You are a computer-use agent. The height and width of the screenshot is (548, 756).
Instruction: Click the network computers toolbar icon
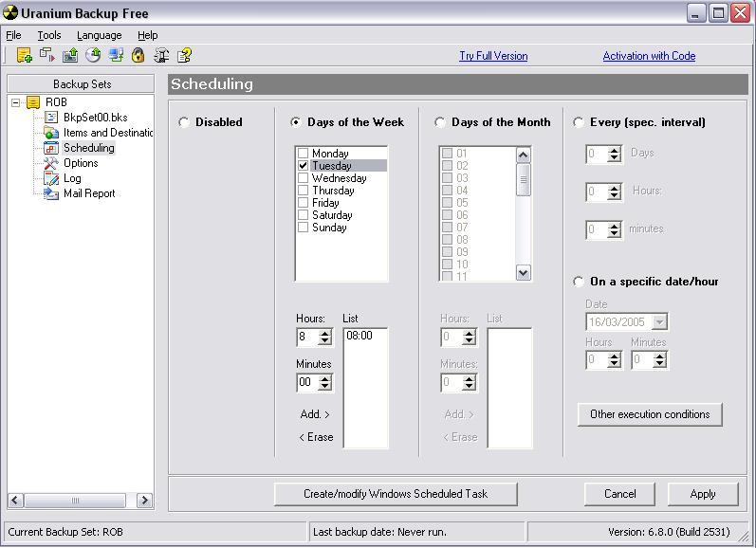(x=116, y=55)
